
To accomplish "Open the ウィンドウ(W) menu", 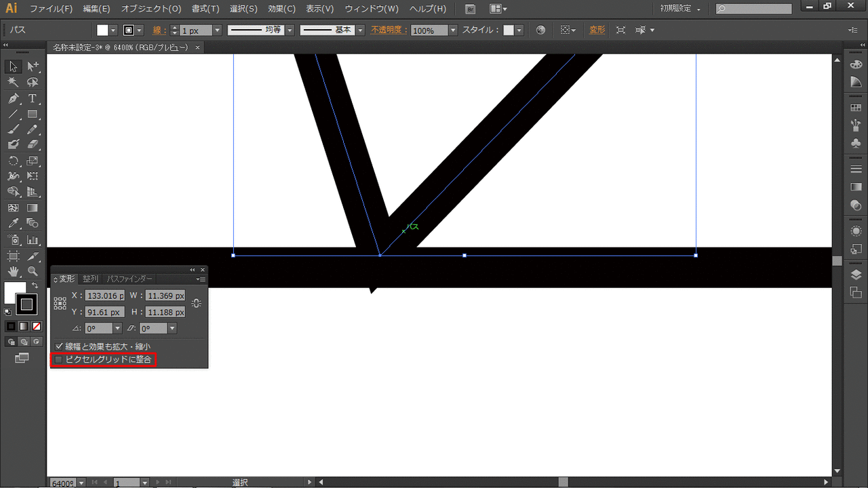I will tap(372, 9).
